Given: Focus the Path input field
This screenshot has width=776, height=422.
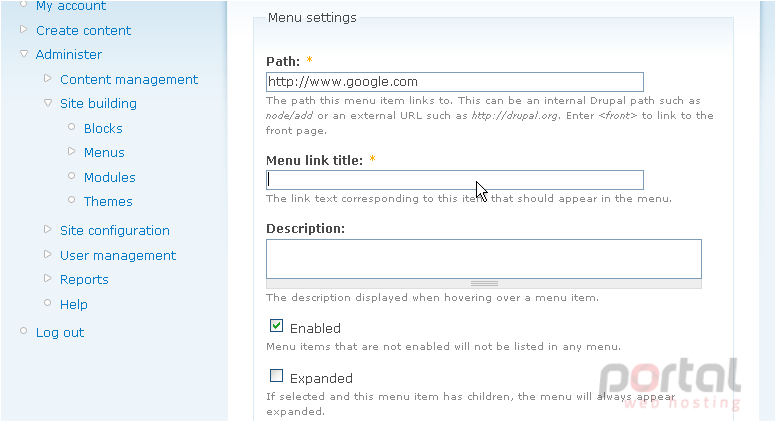Looking at the screenshot, I should [455, 82].
